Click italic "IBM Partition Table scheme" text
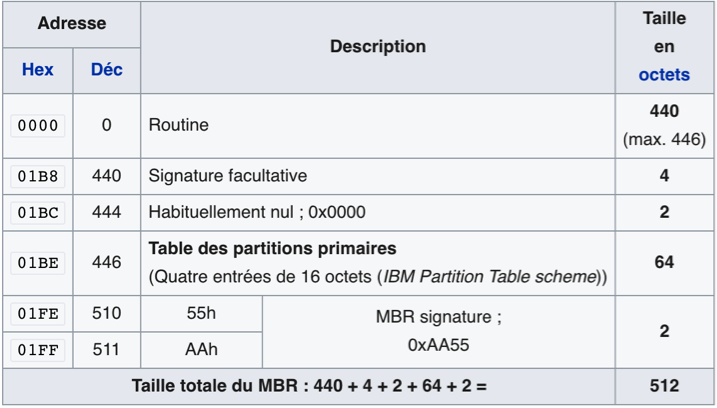 [492, 276]
